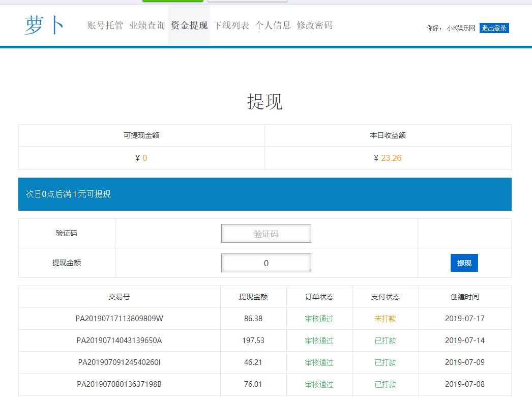Click the amount 46.21
Screen dimensions: 532x397
coord(253,362)
